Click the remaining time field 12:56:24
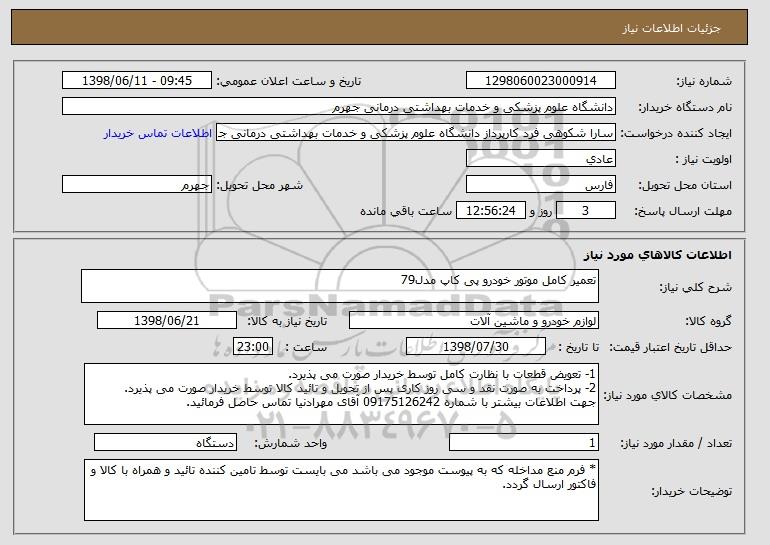 (x=491, y=211)
